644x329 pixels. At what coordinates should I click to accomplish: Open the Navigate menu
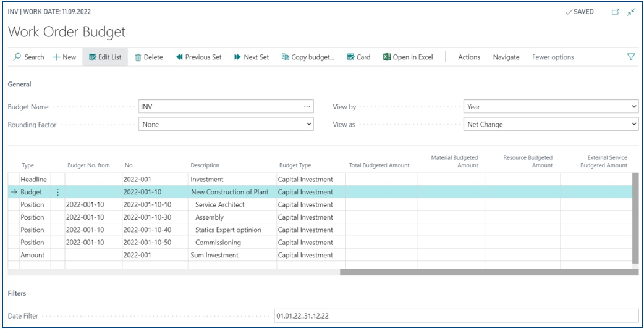tap(506, 57)
